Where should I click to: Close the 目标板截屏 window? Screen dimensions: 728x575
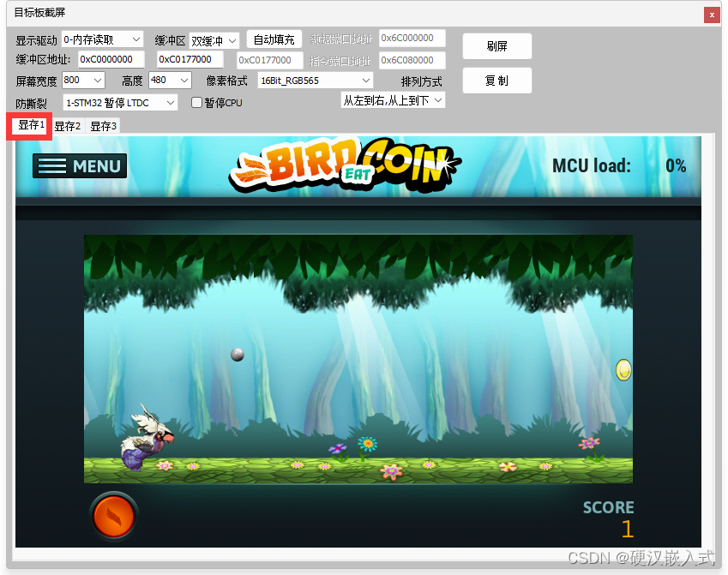712,15
